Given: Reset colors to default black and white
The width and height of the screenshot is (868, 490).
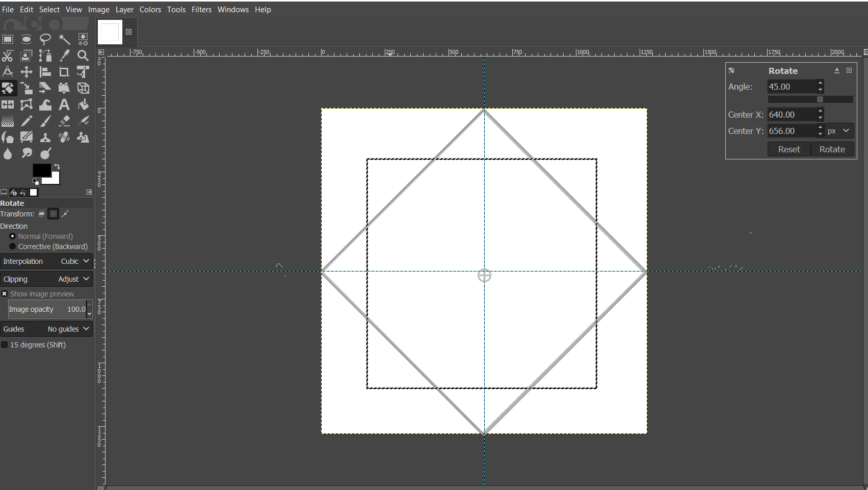Looking at the screenshot, I should (36, 181).
